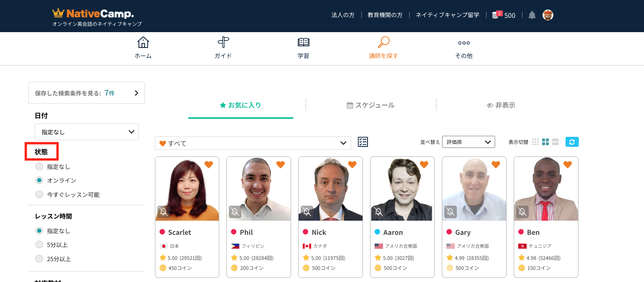Open the 保存した検索条件を見る saved searches

click(x=86, y=93)
